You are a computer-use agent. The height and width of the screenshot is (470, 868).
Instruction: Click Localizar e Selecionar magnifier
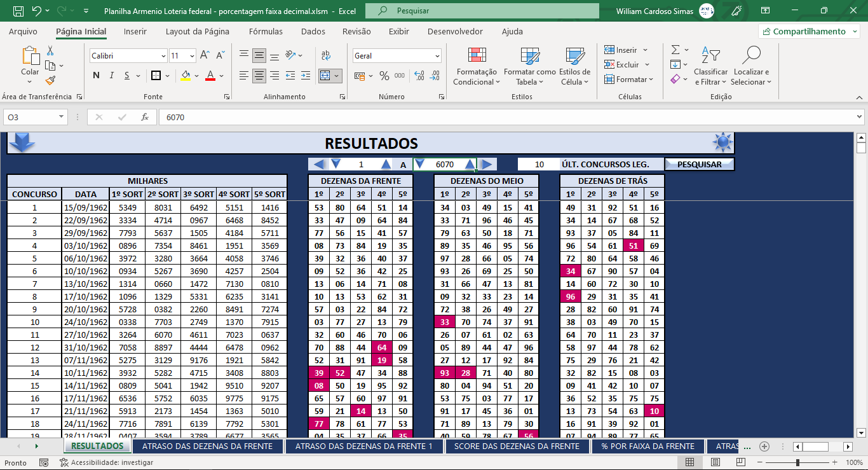point(750,55)
